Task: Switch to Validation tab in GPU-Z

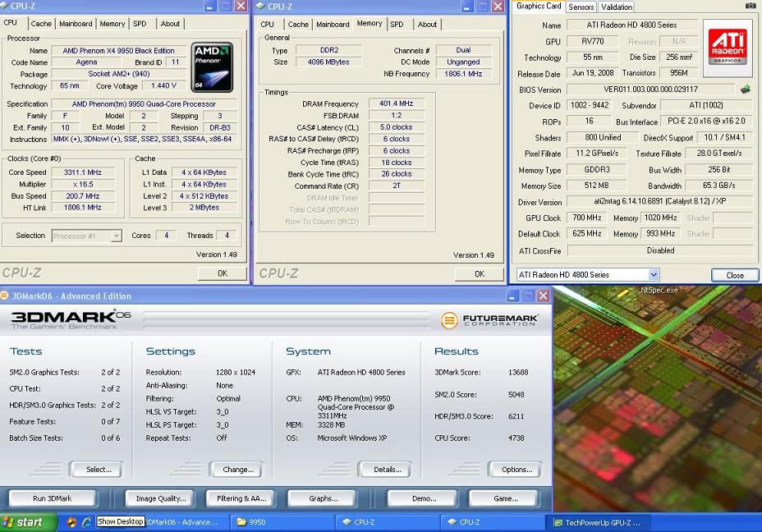Action: tap(616, 7)
